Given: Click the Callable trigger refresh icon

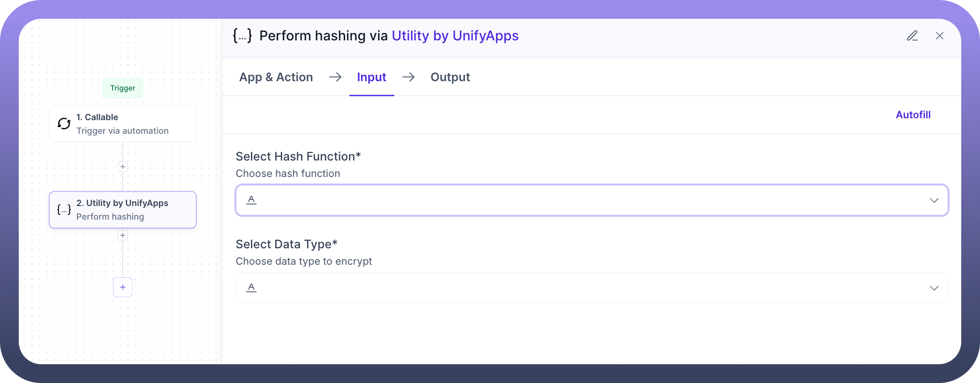Looking at the screenshot, I should [64, 123].
